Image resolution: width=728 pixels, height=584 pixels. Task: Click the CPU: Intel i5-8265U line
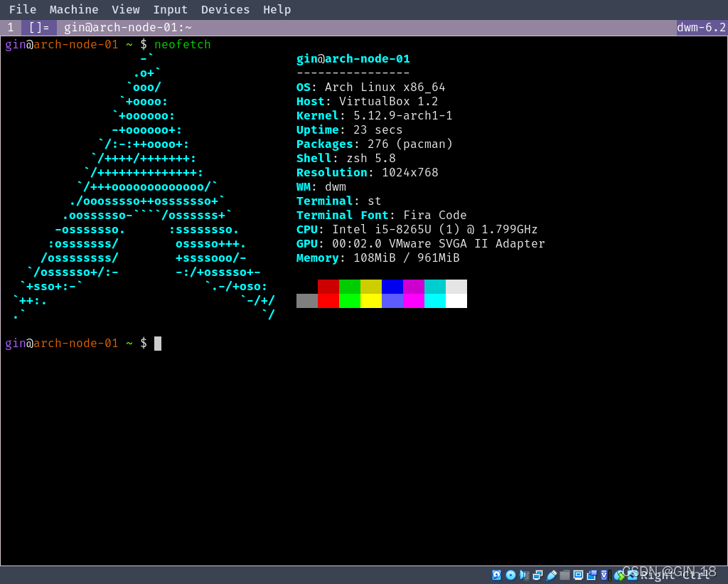click(x=417, y=230)
